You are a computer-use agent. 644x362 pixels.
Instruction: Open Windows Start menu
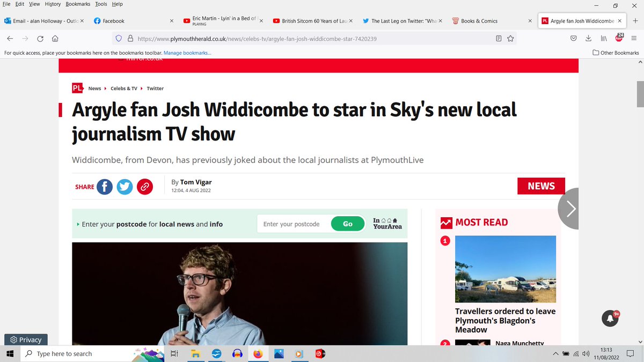point(10,353)
